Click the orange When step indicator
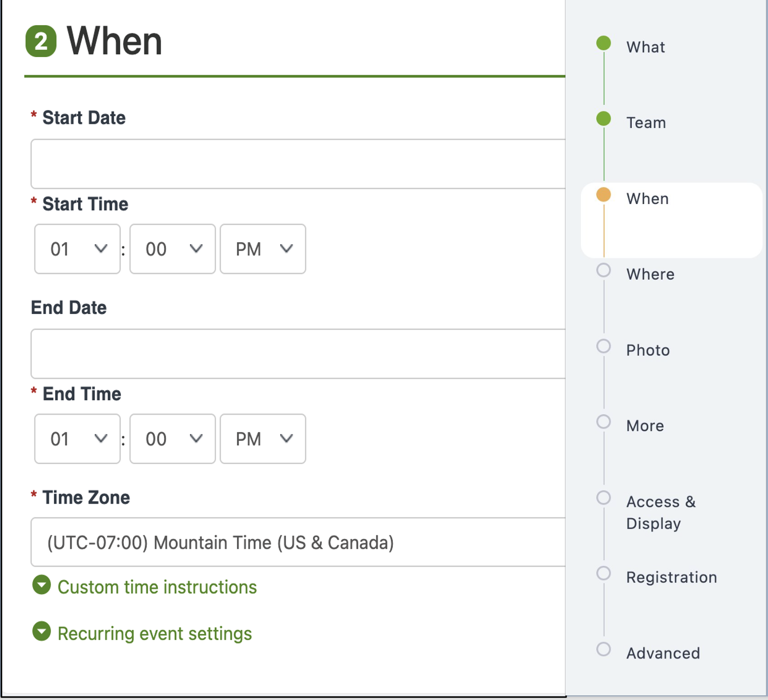The image size is (768, 700). pos(604,195)
